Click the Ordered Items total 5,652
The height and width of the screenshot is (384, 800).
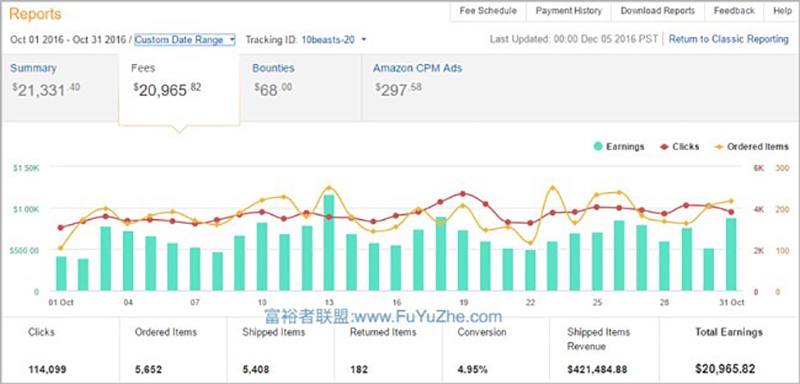(148, 369)
